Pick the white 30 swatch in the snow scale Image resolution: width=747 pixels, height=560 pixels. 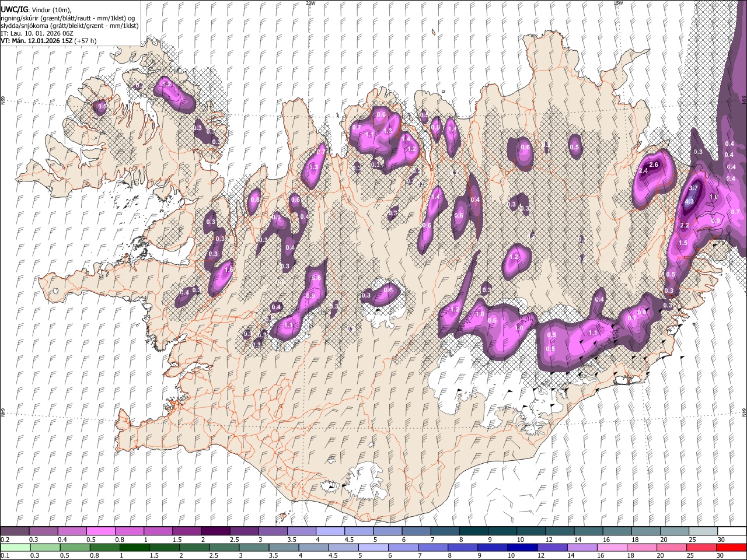732,531
